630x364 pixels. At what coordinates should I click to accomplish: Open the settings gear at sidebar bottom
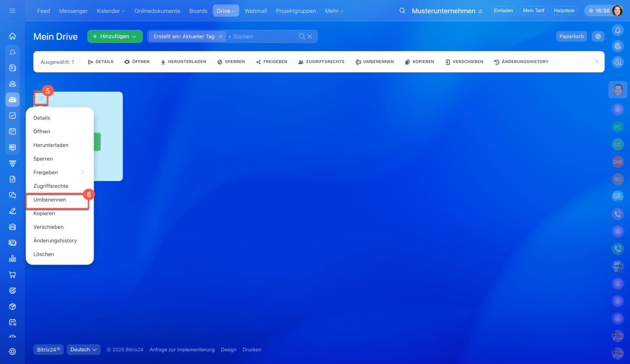12,351
